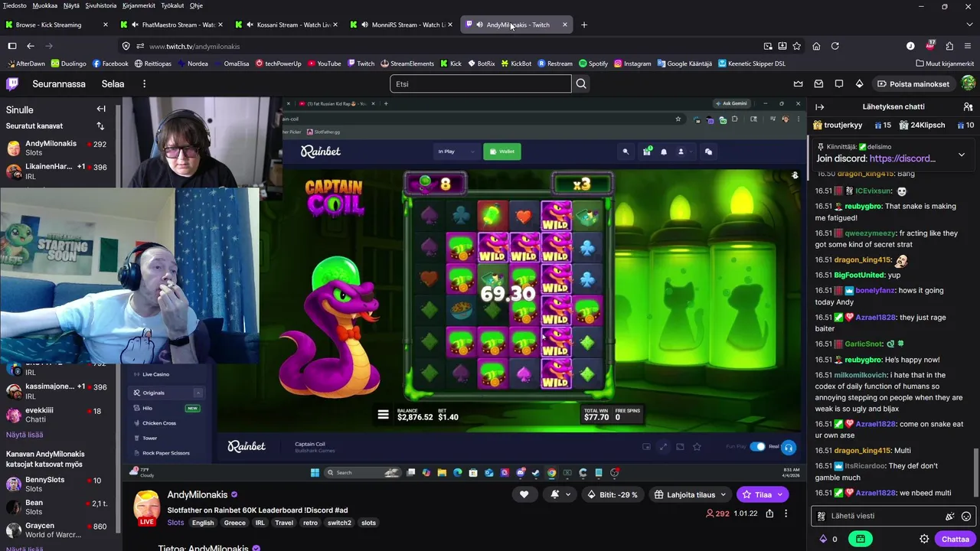
Task: Open the Tilaa subscribe dropdown
Action: point(764,494)
